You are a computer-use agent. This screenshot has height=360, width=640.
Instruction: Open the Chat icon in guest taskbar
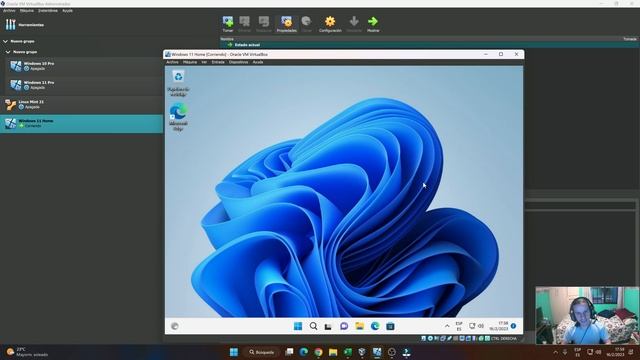[x=344, y=326]
